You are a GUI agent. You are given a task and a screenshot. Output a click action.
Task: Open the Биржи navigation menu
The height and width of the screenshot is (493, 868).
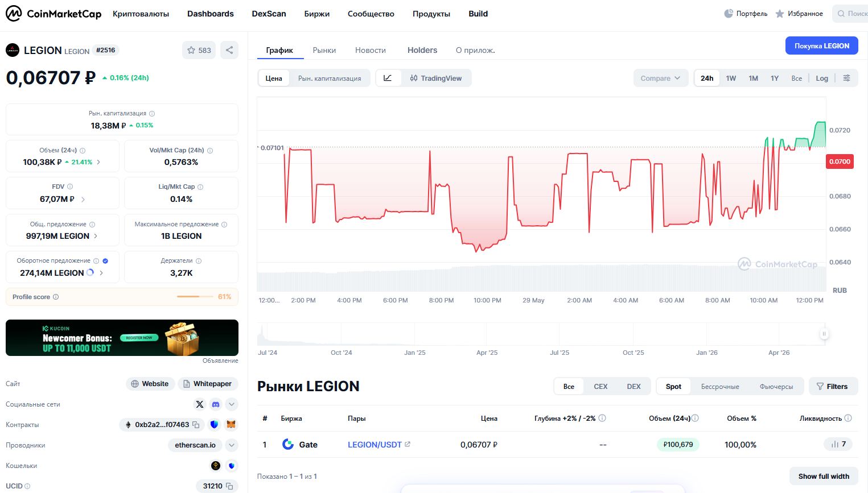tap(317, 14)
